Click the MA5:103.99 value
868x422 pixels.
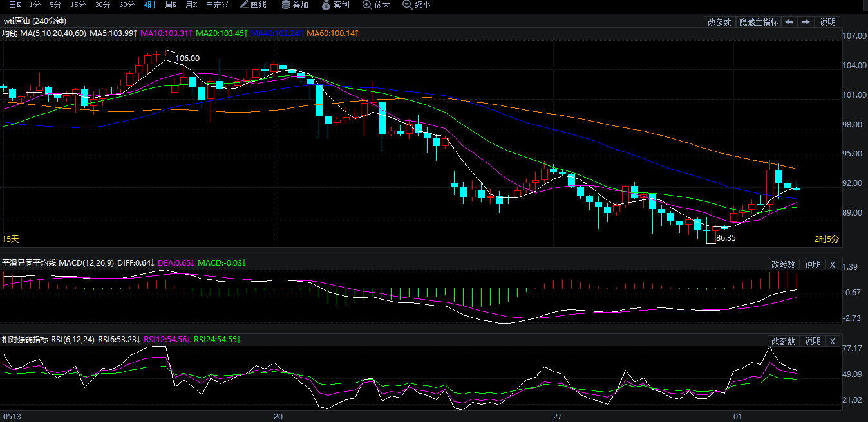113,33
